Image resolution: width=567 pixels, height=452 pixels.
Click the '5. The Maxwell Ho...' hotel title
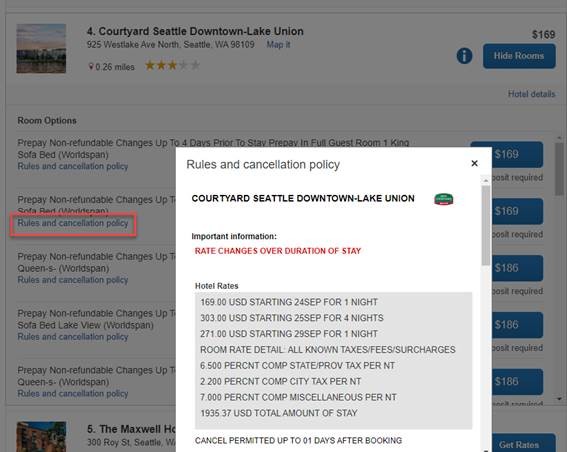pyautogui.click(x=131, y=429)
